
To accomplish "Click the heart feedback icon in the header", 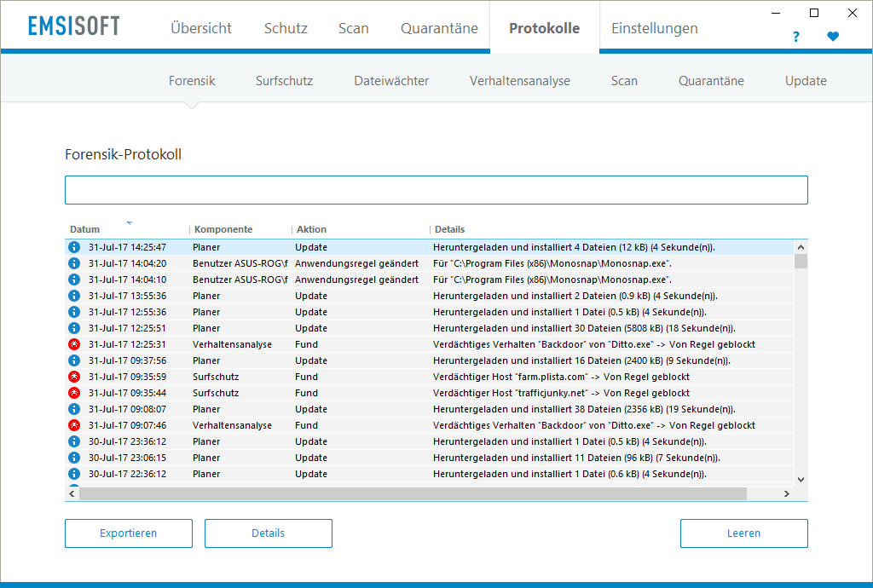I will click(x=833, y=37).
